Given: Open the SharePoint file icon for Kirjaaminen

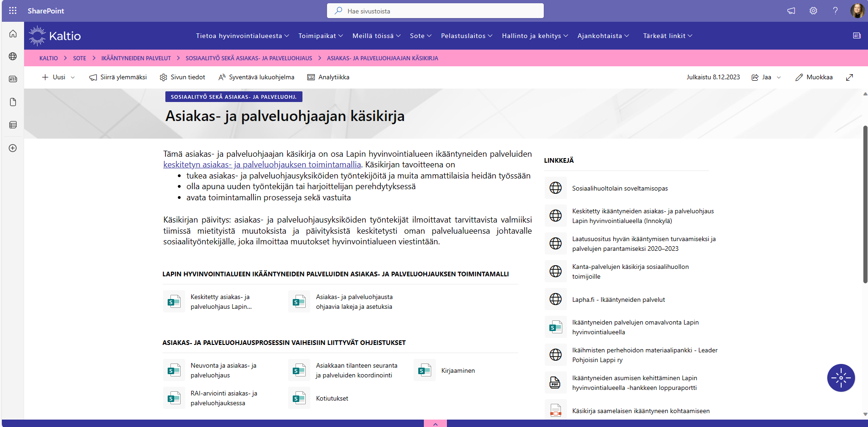Looking at the screenshot, I should coord(424,370).
